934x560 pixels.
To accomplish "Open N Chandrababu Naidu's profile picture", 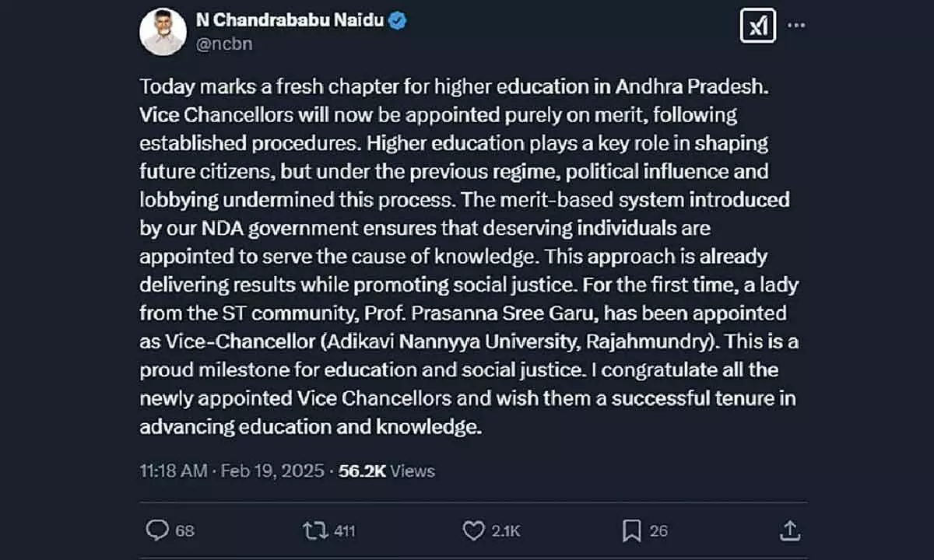I will [163, 33].
